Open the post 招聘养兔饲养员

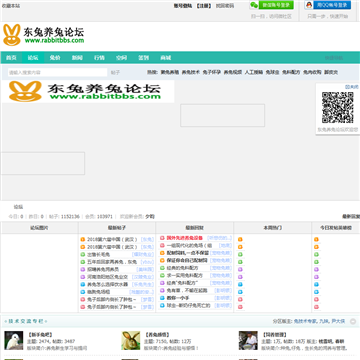(103, 269)
